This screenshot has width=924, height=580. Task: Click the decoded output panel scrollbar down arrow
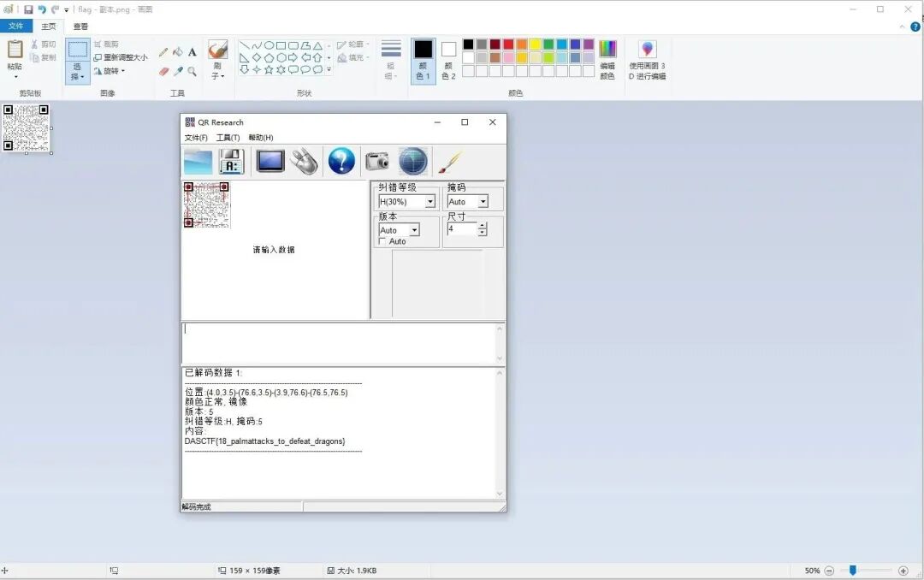(x=500, y=494)
